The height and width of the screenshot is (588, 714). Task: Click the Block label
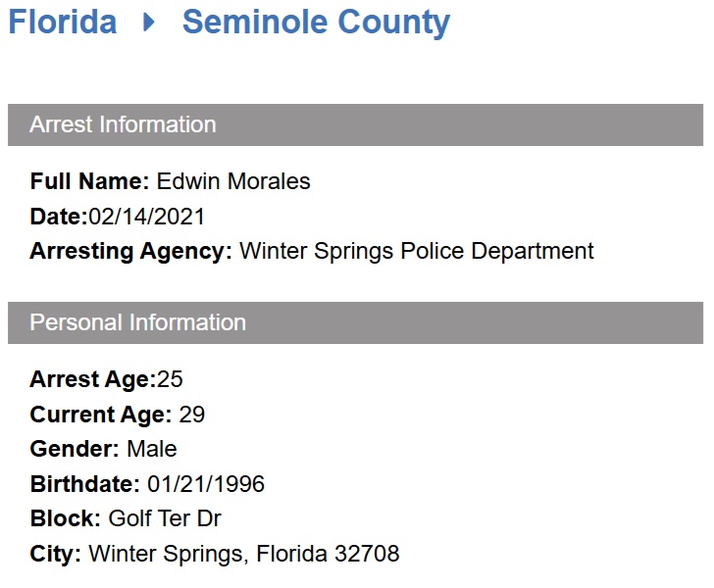[x=65, y=518]
